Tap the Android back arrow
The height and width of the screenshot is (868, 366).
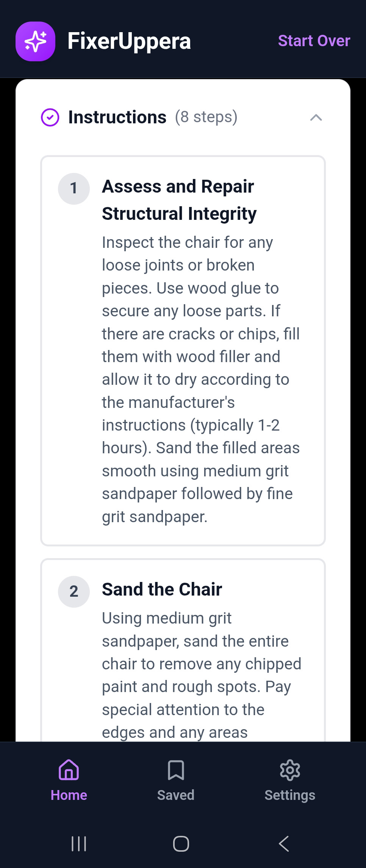[284, 844]
